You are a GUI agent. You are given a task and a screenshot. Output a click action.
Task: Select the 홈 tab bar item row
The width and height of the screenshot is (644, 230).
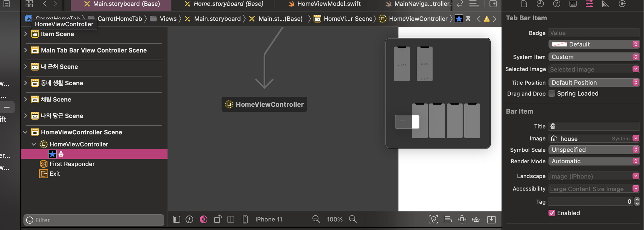tap(94, 154)
